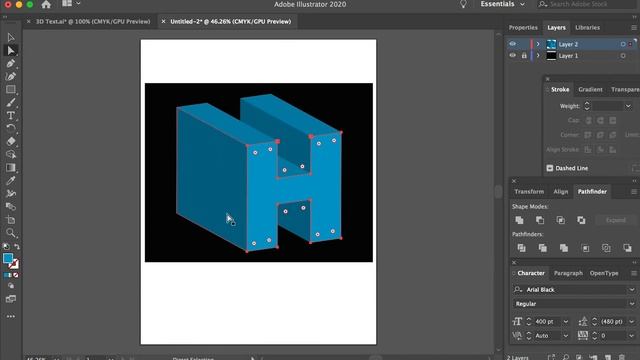Open the Auto kerning dropdown
Viewport: 640px width, 360px height.
(x=566, y=336)
